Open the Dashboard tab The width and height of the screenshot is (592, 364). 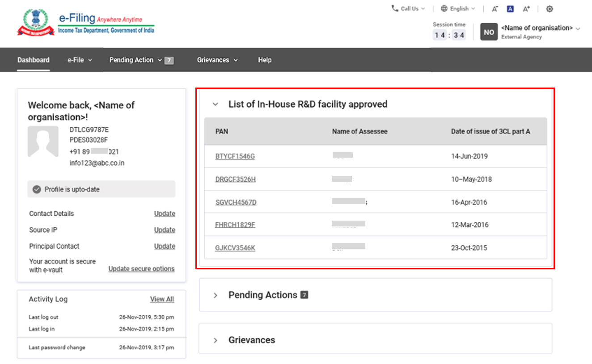click(x=34, y=60)
